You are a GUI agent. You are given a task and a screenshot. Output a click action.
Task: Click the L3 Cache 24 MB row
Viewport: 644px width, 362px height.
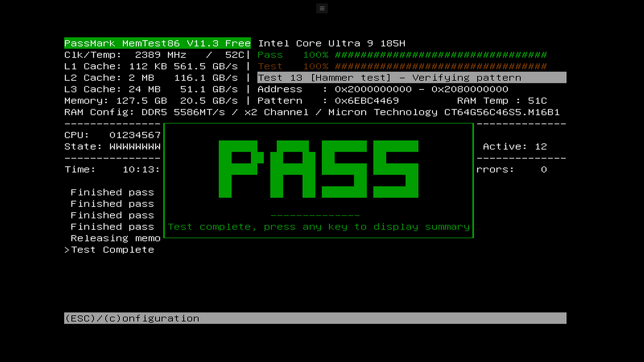[151, 89]
